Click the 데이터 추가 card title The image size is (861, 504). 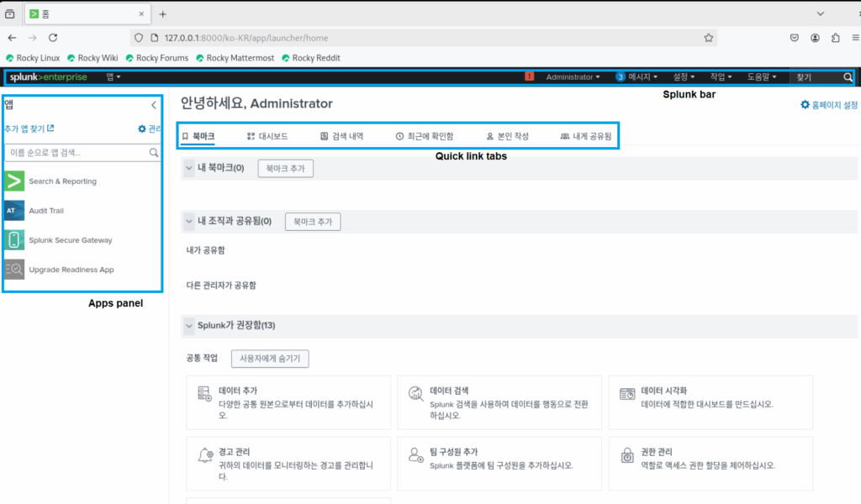coord(238,391)
